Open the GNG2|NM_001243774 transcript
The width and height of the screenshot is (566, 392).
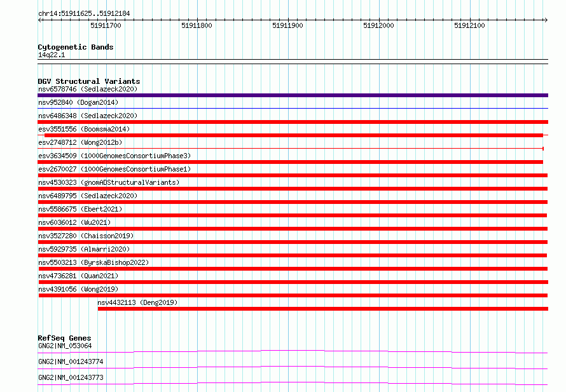71,362
